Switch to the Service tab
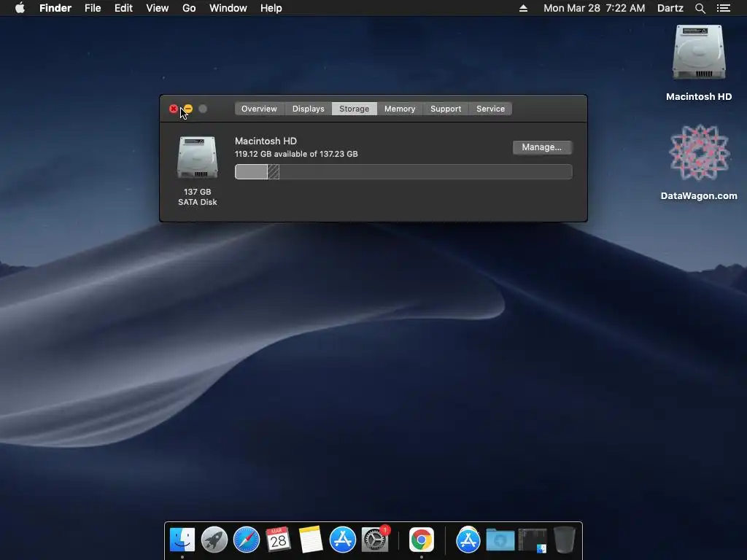The width and height of the screenshot is (747, 560). 490,109
